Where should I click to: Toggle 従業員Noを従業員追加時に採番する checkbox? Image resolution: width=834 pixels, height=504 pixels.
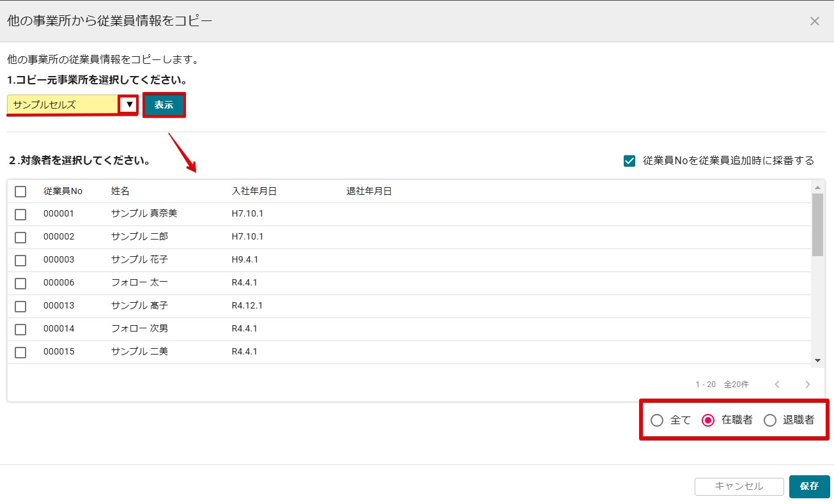point(629,161)
